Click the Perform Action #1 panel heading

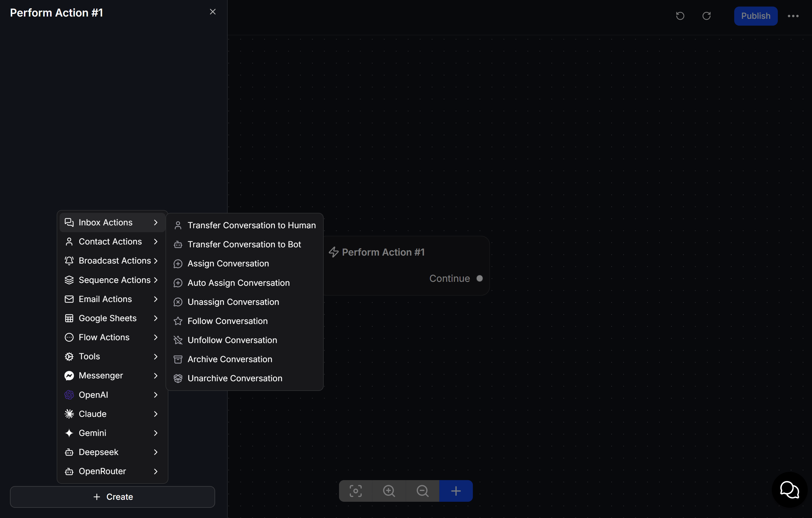click(56, 13)
